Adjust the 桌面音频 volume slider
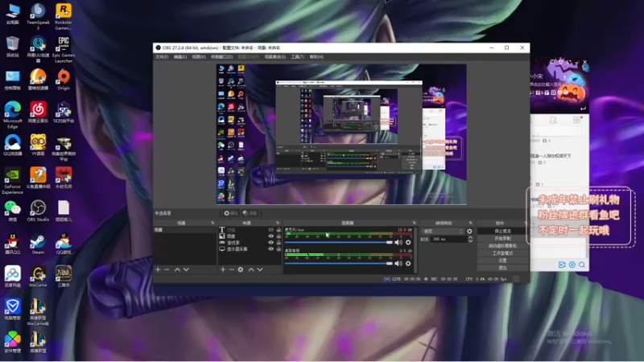 point(338,263)
